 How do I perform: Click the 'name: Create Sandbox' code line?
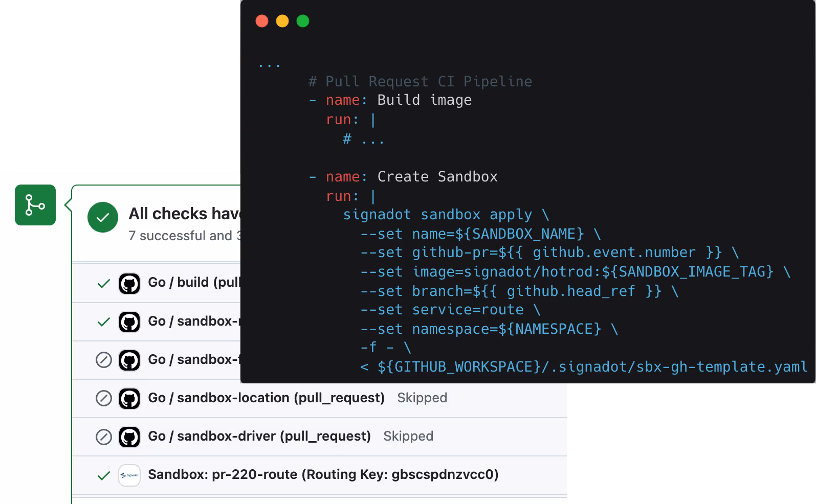(403, 177)
